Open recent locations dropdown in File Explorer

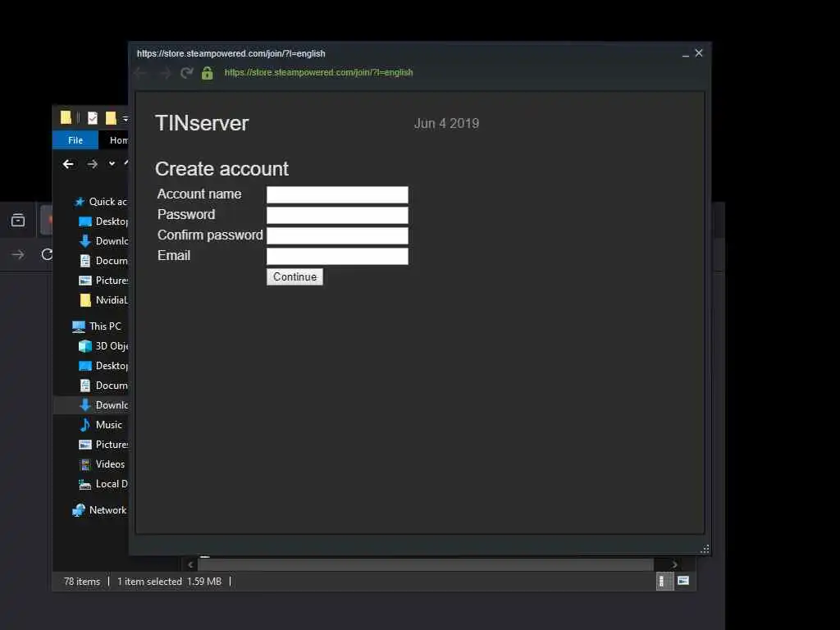click(112, 163)
